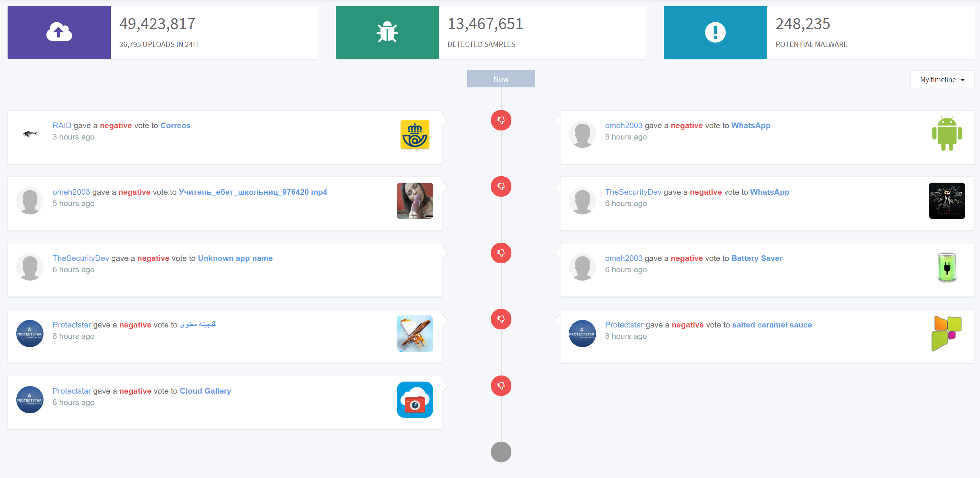Click the purple cloud upload icon
Screen dimensions: 980x478
point(59,32)
